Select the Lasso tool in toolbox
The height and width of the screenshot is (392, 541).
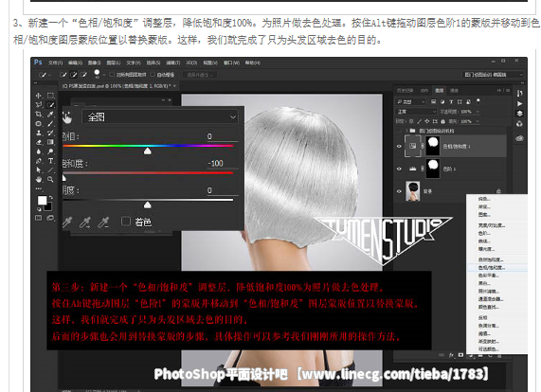[39, 105]
